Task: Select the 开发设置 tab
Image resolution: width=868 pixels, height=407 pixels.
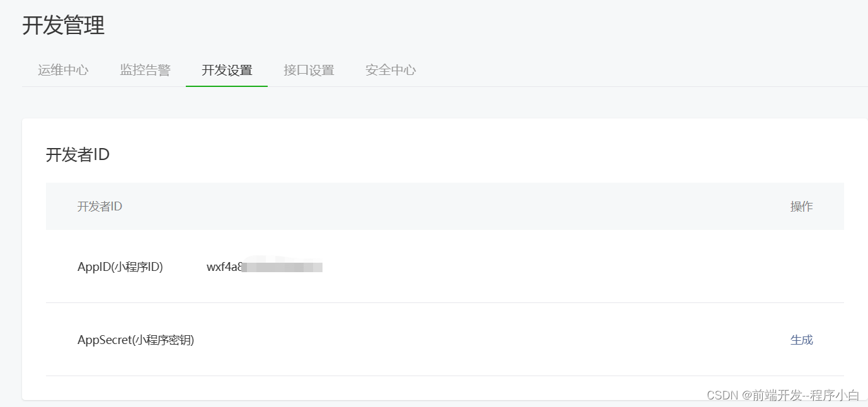Action: 226,70
